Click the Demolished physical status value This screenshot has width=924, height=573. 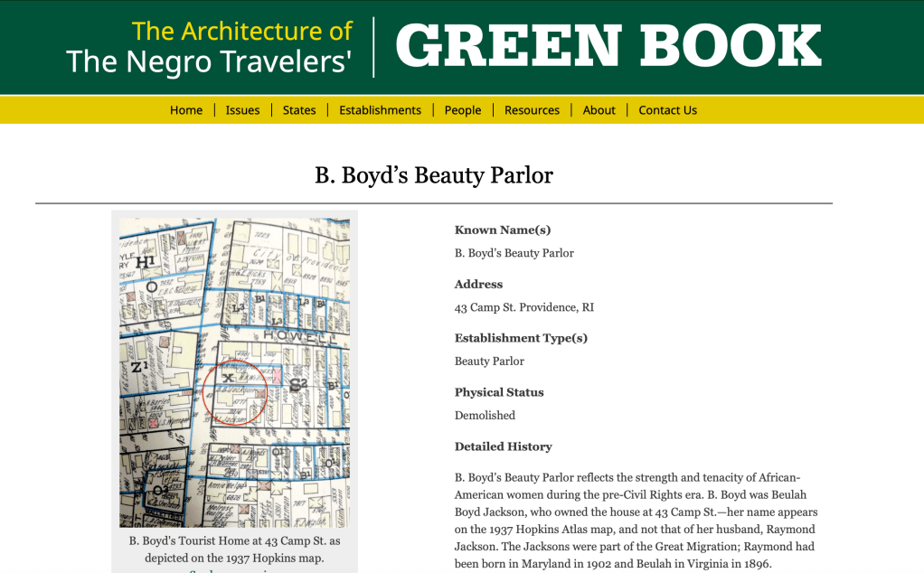click(x=485, y=416)
